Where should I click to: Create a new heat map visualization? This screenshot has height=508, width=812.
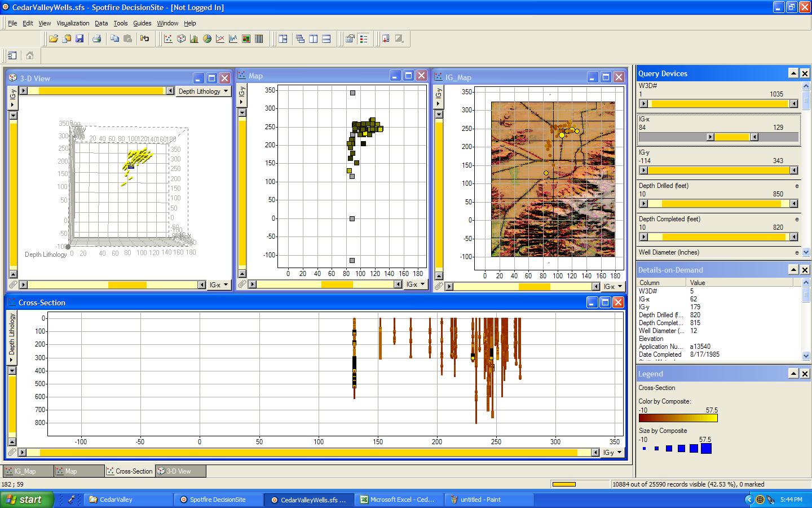click(x=246, y=39)
